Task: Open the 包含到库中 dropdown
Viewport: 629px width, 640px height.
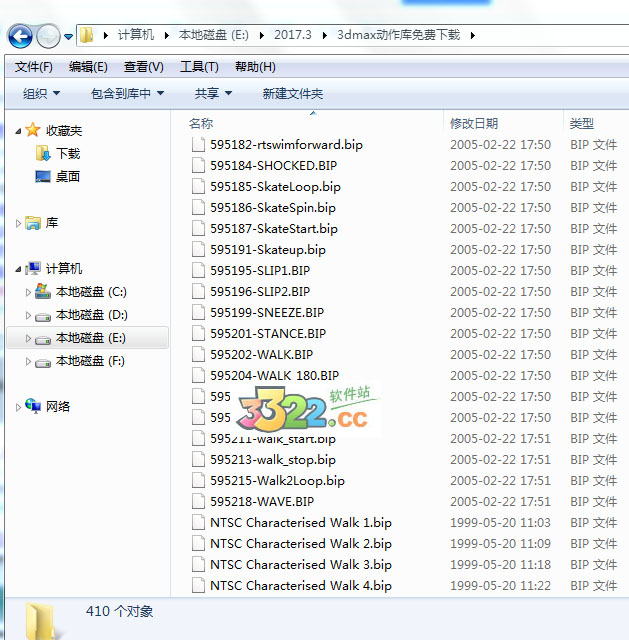Action: pos(127,93)
